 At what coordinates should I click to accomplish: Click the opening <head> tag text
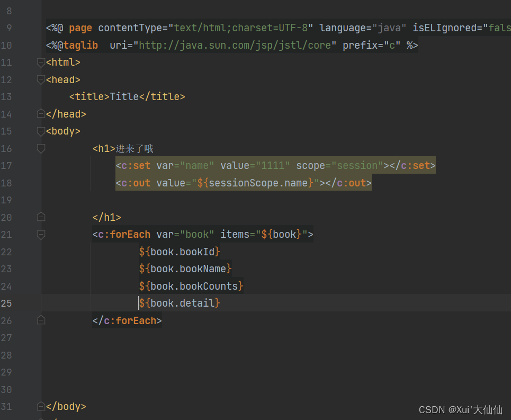(x=63, y=79)
